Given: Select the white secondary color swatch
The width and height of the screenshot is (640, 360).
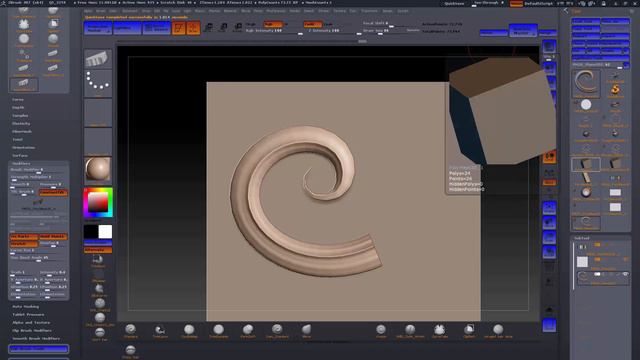Looking at the screenshot, I should click(105, 231).
